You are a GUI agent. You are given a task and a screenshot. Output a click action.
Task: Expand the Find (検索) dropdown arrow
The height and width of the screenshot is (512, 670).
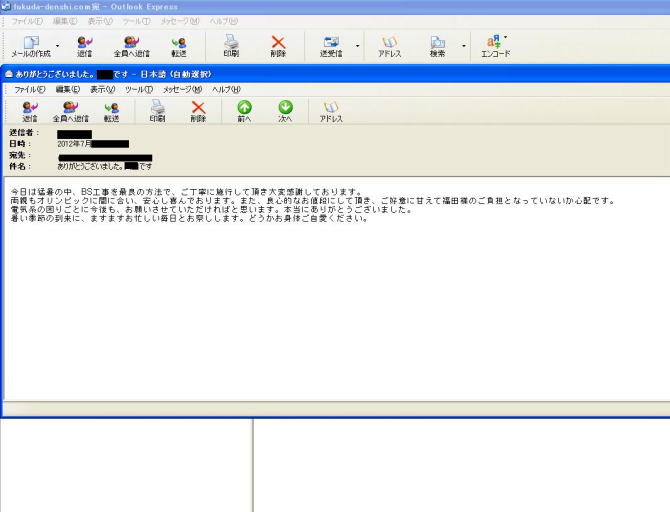point(464,46)
